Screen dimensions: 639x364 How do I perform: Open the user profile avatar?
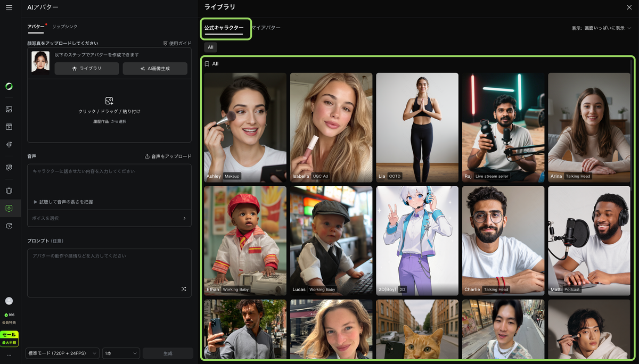[x=9, y=301]
